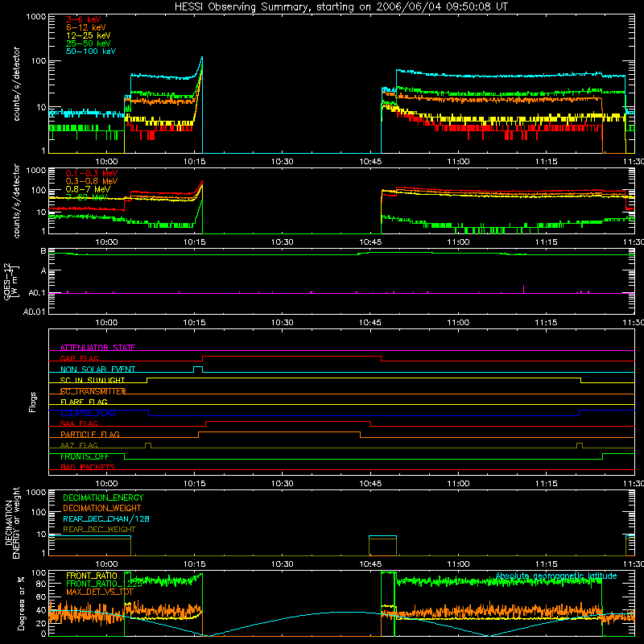This screenshot has width=644, height=644.
Task: Click the REAR_DEC_WEIGHT legend label
Action: (99, 530)
